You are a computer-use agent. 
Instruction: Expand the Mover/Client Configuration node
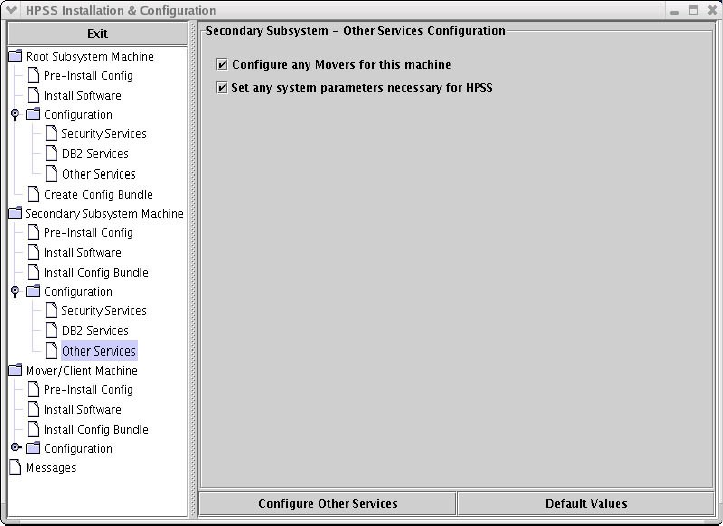(x=16, y=447)
